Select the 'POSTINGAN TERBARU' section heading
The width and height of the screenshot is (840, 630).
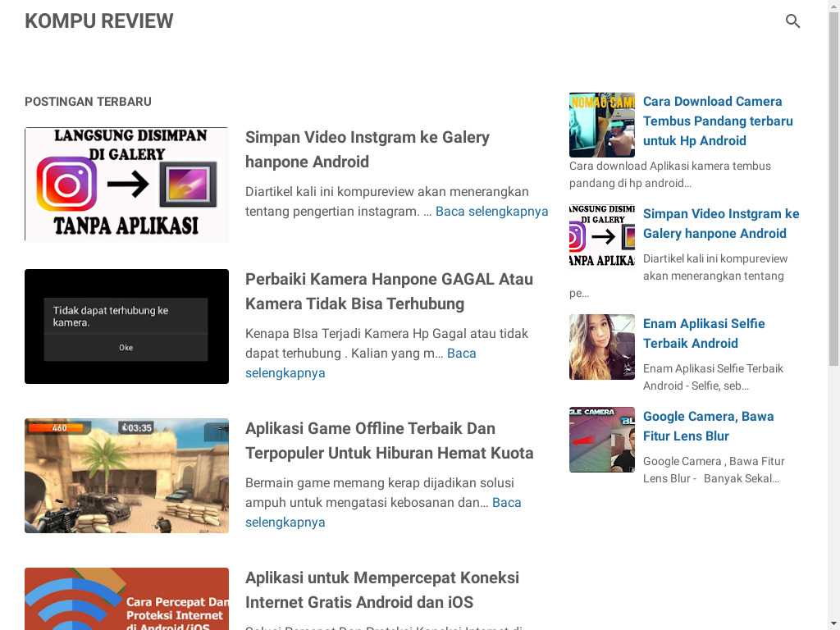pos(88,102)
